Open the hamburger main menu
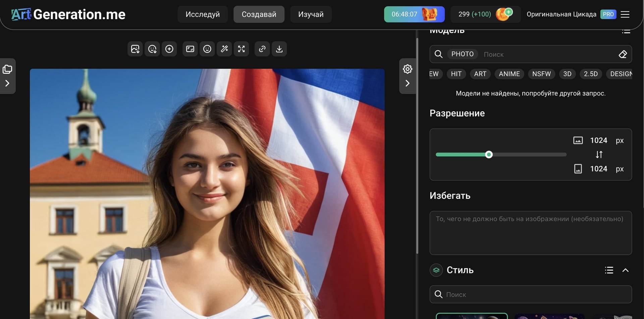The image size is (644, 319). [x=625, y=14]
